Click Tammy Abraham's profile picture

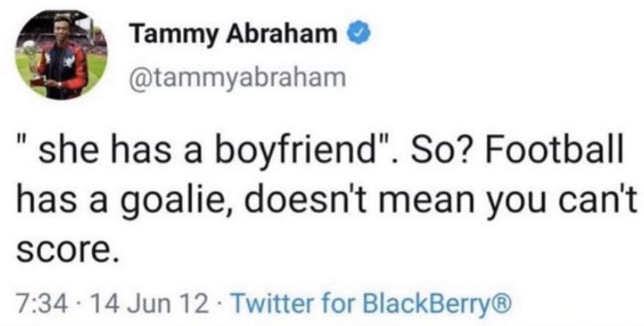pyautogui.click(x=62, y=58)
